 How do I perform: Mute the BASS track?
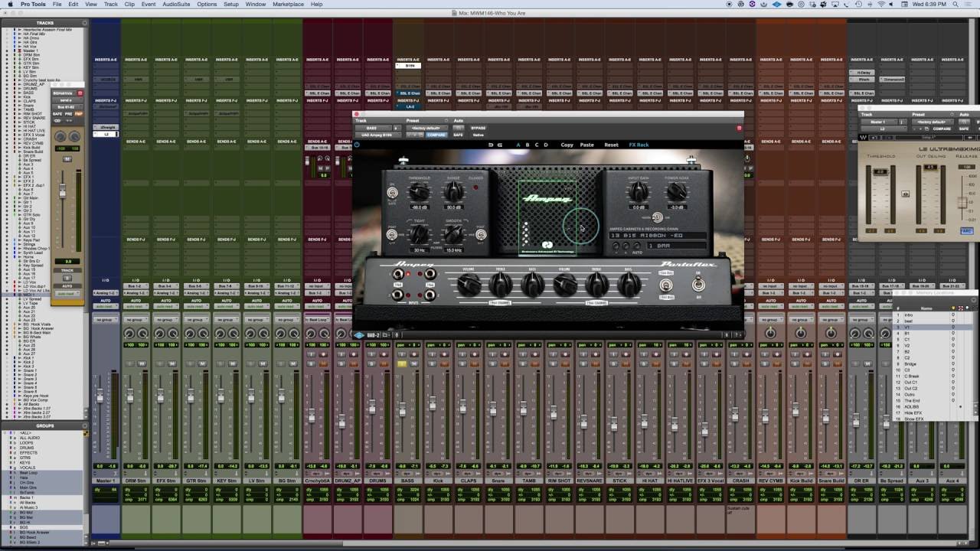coord(414,364)
